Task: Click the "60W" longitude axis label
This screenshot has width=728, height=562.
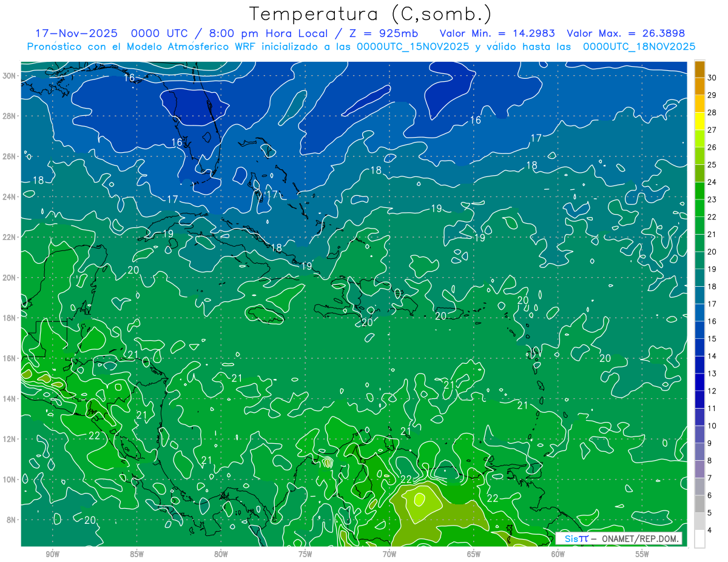Action: tap(558, 554)
